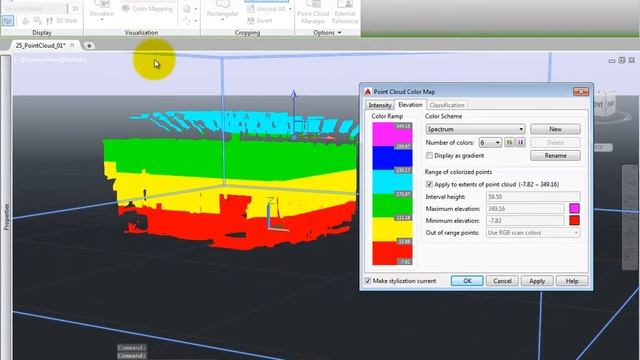640x360 pixels.
Task: Open the Number of colors dropdown
Action: click(490, 142)
